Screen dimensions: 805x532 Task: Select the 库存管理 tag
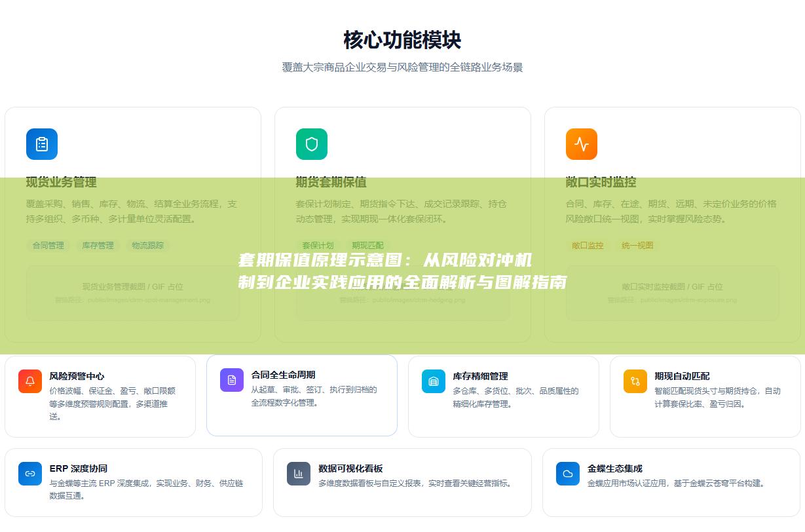click(x=98, y=246)
